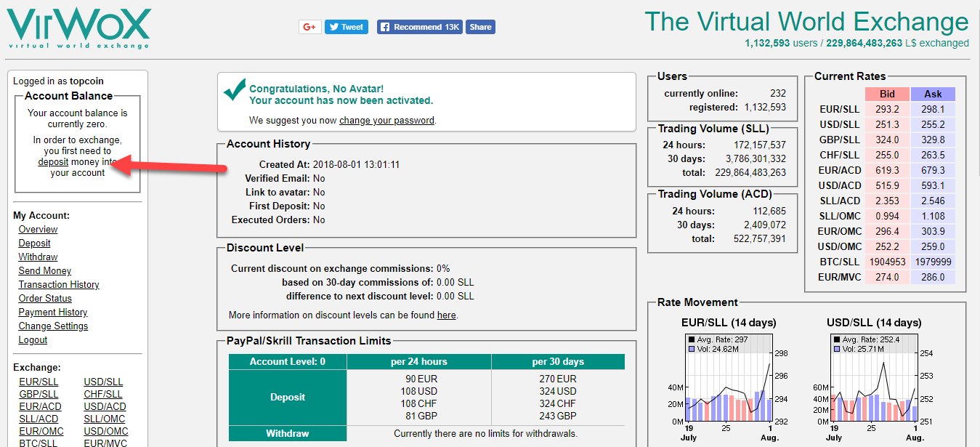The width and height of the screenshot is (980, 447).
Task: Click ACD total volume 522,757,391
Action: click(x=760, y=238)
